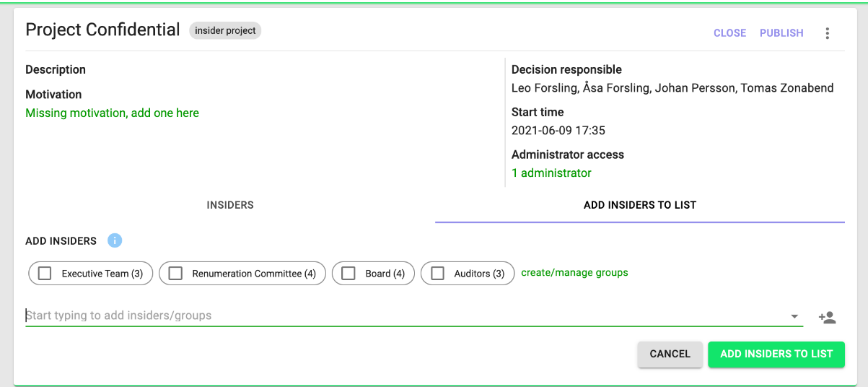This screenshot has width=868, height=387.
Task: Click the Missing motivation, add one here link
Action: click(x=112, y=113)
